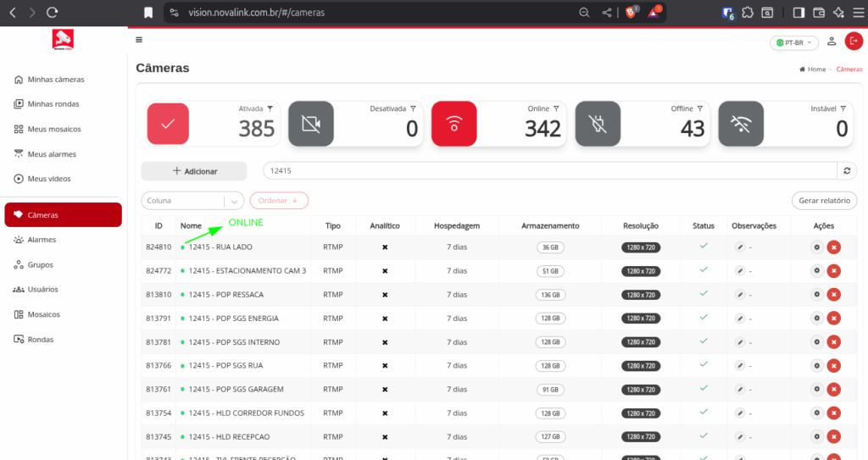Screen dimensions: 868x460
Task: Open the Coluna dropdown
Action: (192, 201)
